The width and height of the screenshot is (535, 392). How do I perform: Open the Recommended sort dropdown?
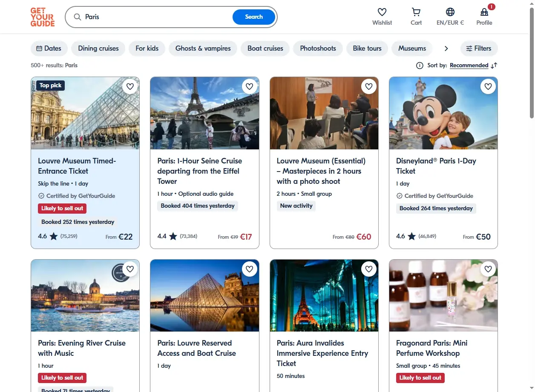point(469,66)
